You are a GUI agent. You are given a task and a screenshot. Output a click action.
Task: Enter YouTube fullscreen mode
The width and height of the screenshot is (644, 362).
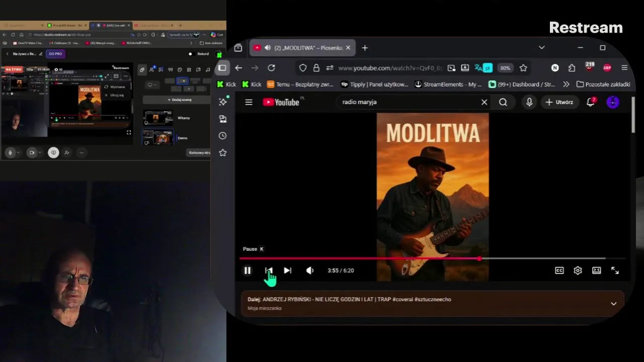615,270
